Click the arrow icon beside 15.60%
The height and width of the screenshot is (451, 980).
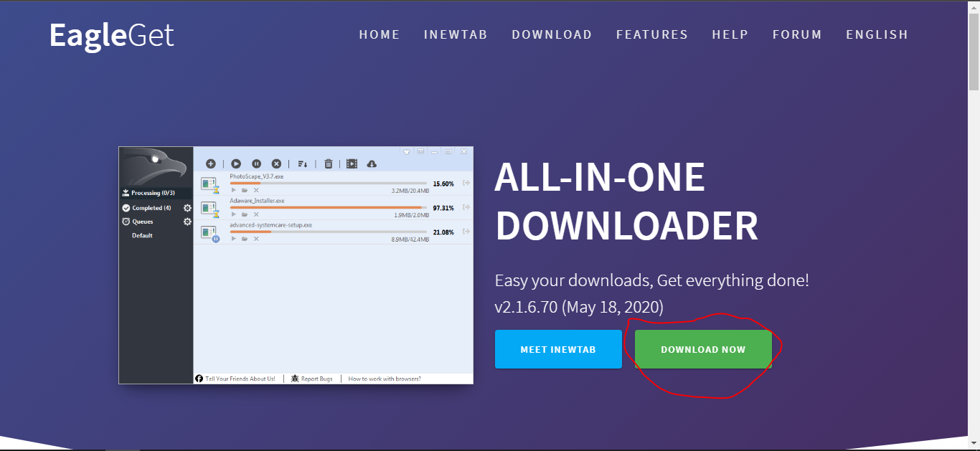pyautogui.click(x=466, y=183)
